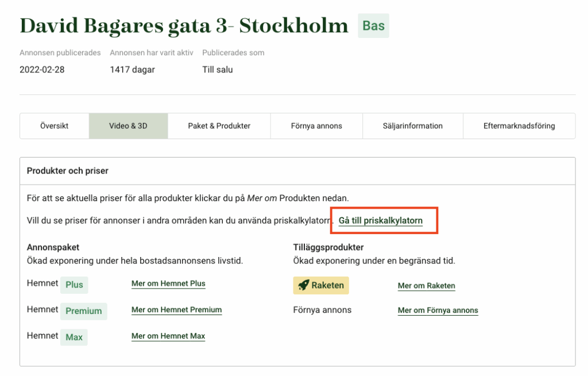Open the Mer om Hemnet Plus link
588x376 pixels.
click(168, 283)
